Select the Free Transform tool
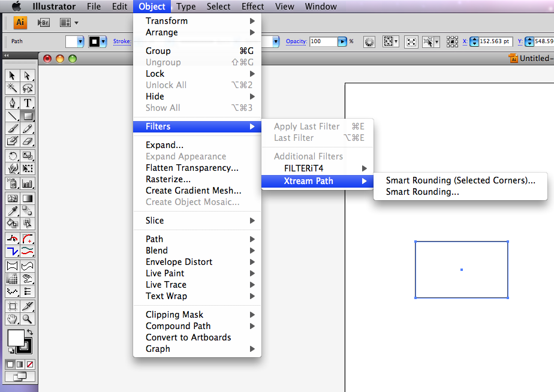The width and height of the screenshot is (554, 392). pyautogui.click(x=27, y=168)
